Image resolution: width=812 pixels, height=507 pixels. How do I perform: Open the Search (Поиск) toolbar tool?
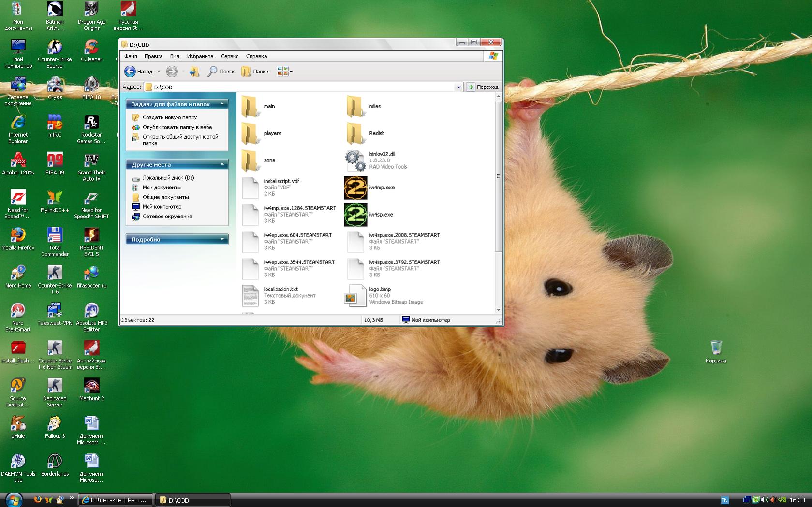pos(221,72)
